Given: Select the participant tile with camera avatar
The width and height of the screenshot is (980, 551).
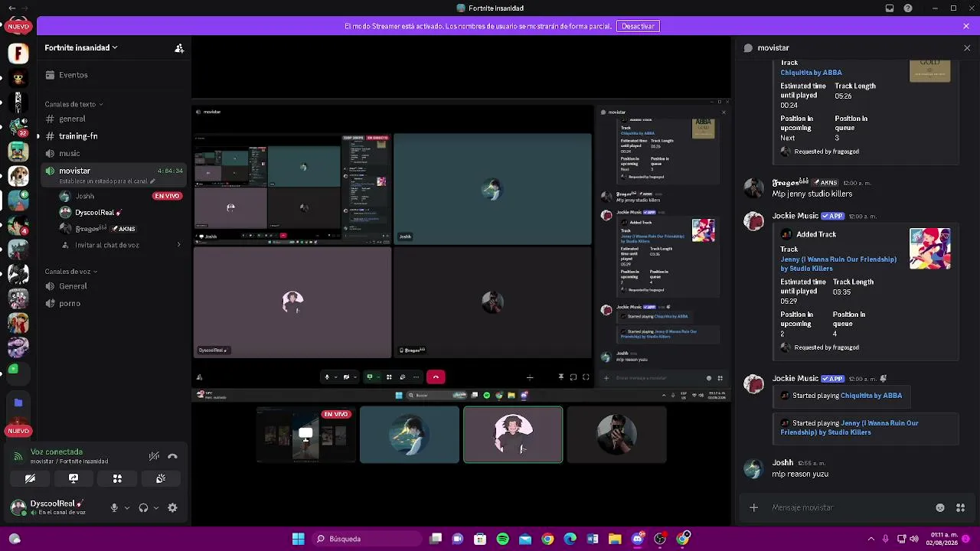Looking at the screenshot, I should click(x=617, y=435).
